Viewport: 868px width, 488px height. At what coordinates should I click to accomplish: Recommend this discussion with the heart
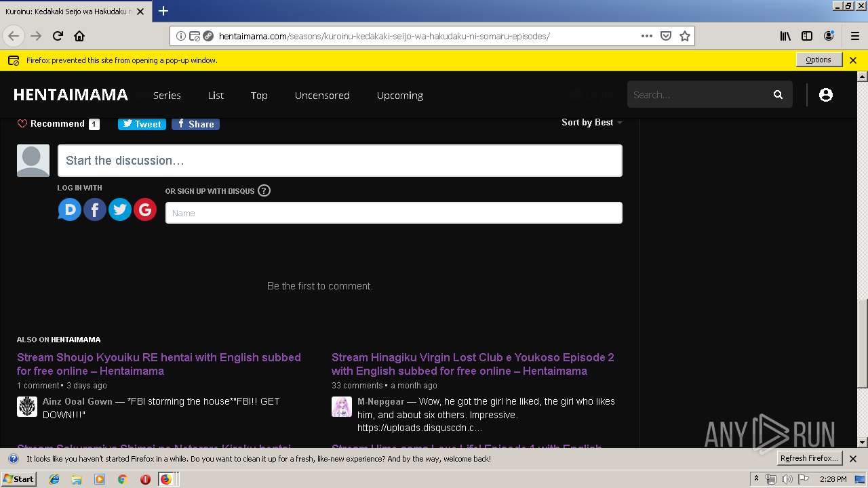coord(58,124)
